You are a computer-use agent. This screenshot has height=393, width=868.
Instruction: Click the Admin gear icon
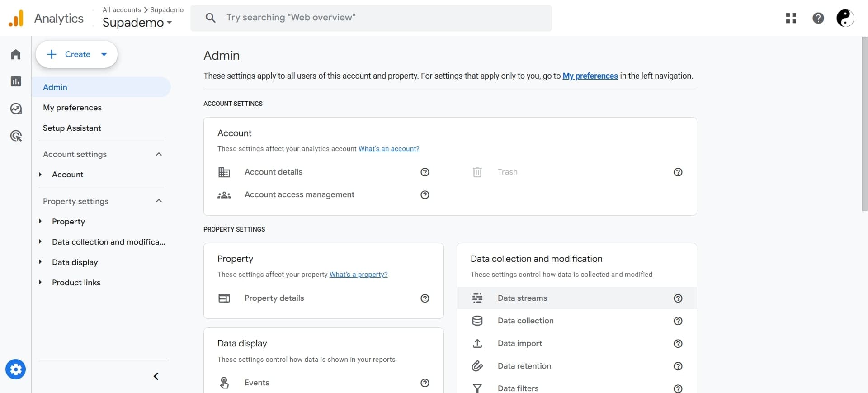tap(15, 369)
